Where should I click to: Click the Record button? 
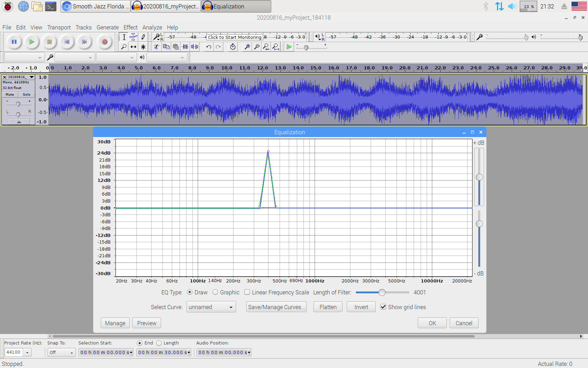point(104,42)
